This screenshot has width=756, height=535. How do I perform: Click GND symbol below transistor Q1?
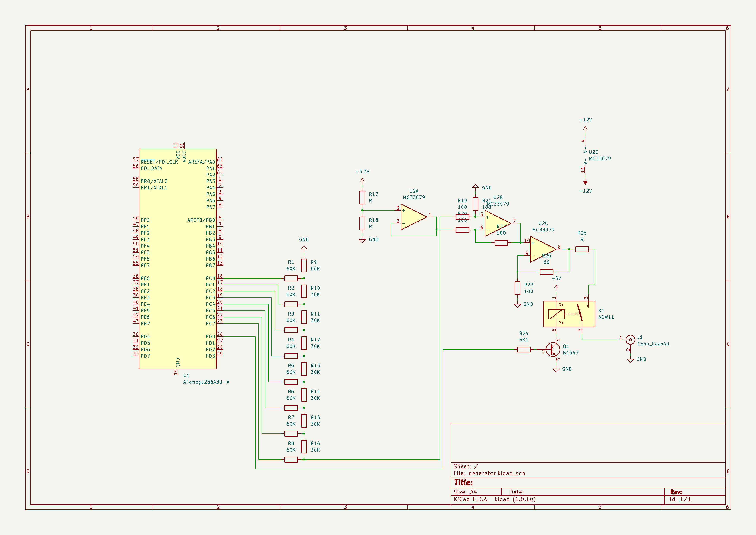coord(556,370)
